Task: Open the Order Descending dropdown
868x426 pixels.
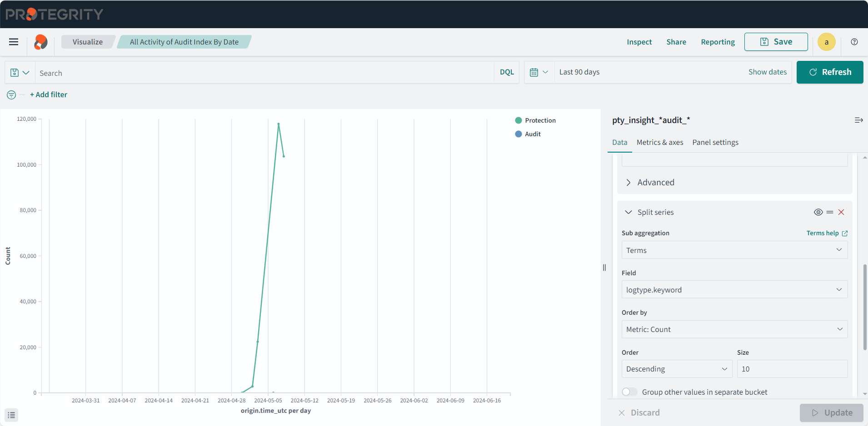Action: pos(677,369)
